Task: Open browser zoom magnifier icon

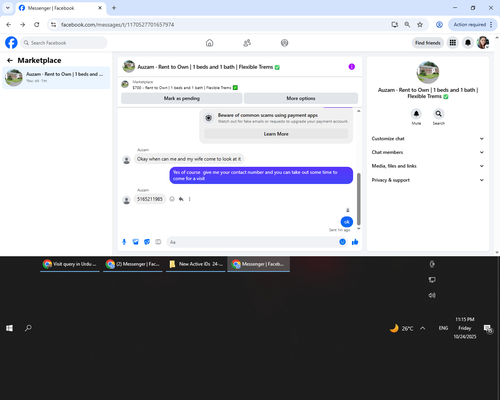Action: coord(407,25)
